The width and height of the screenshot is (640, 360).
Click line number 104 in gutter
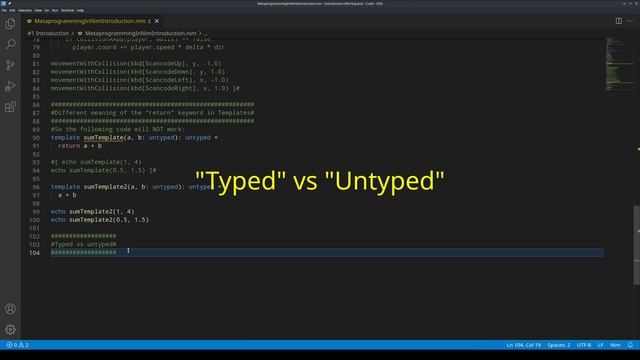tap(35, 253)
